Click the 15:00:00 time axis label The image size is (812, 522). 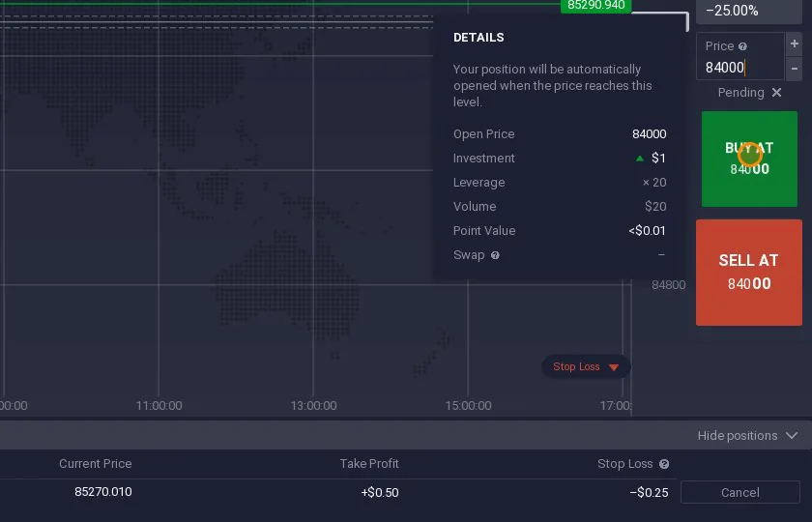[468, 405]
